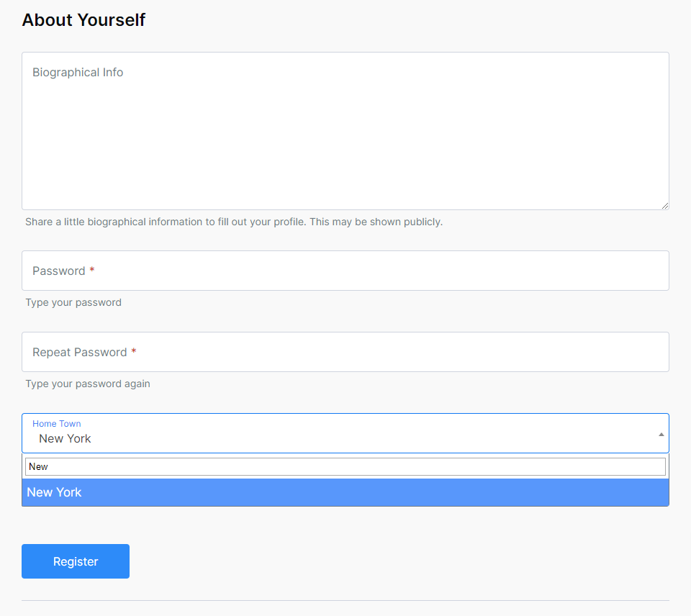Click the "Type your password" helper text

tap(73, 302)
